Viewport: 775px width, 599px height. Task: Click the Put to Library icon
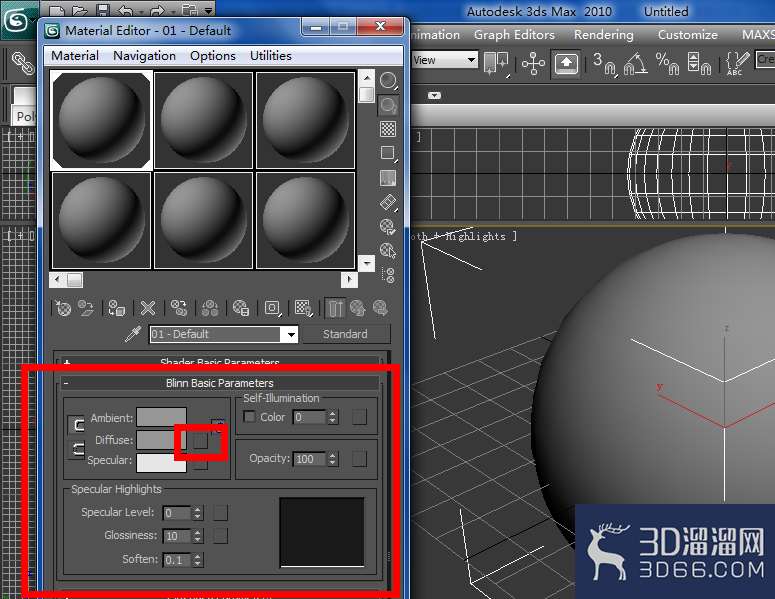(241, 308)
